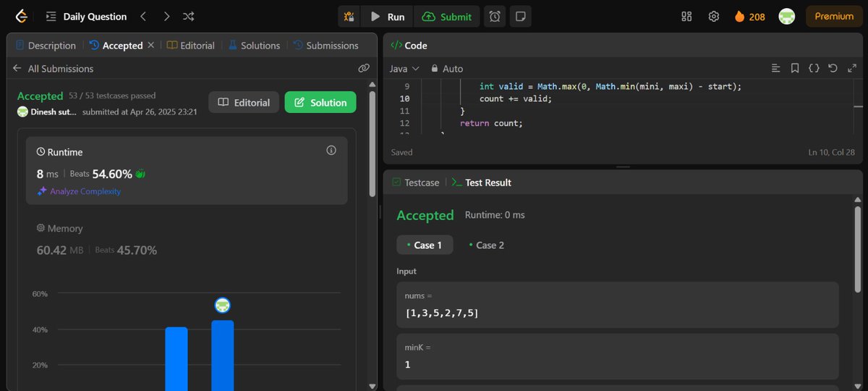Start the timer alarm clock icon
The image size is (868, 391).
495,17
